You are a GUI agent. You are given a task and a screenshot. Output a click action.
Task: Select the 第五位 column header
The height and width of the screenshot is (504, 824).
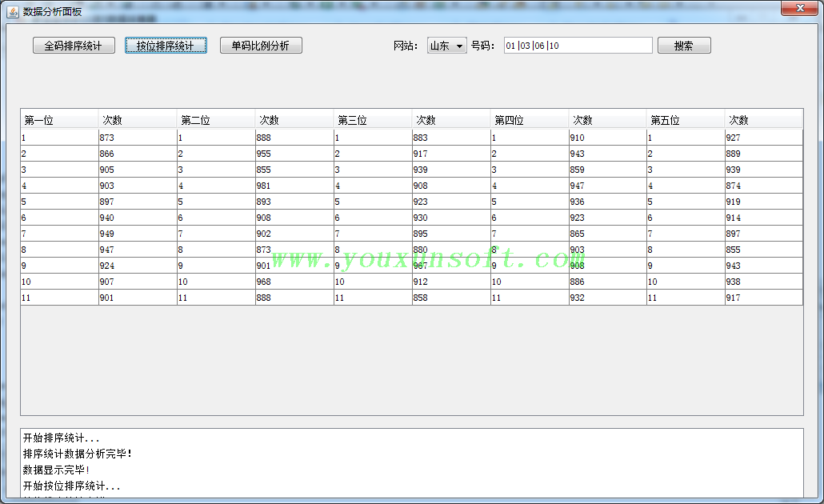[x=686, y=120]
